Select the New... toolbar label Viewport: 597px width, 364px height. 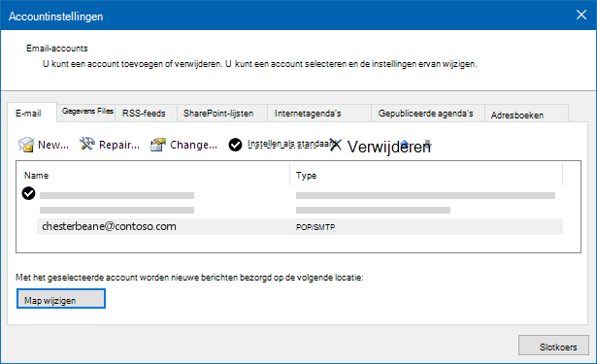click(53, 145)
